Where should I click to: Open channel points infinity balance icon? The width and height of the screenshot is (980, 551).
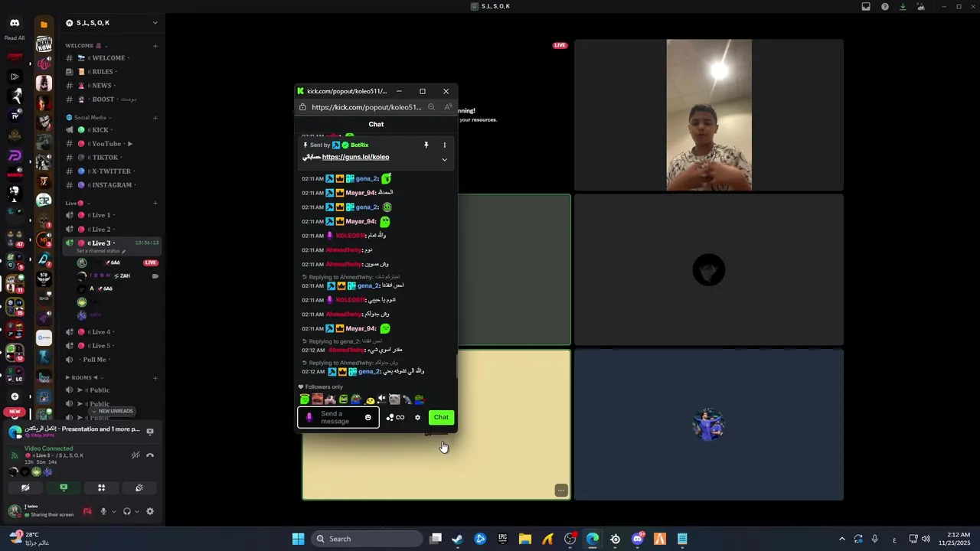click(396, 417)
